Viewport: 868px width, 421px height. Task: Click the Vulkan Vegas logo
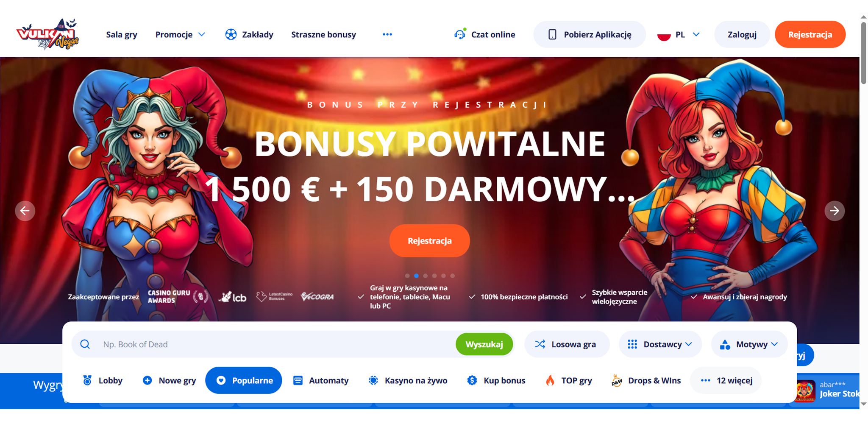pyautogui.click(x=47, y=34)
